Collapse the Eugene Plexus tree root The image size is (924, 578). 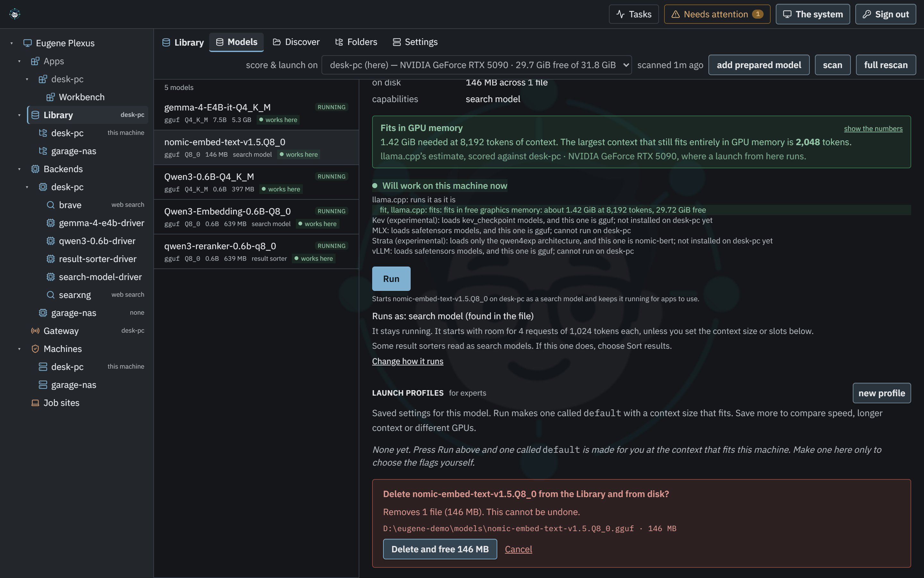tap(12, 43)
